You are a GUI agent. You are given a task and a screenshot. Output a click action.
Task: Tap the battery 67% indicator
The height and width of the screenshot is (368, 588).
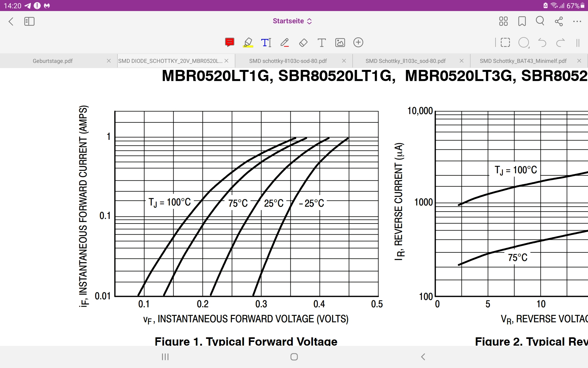[575, 6]
